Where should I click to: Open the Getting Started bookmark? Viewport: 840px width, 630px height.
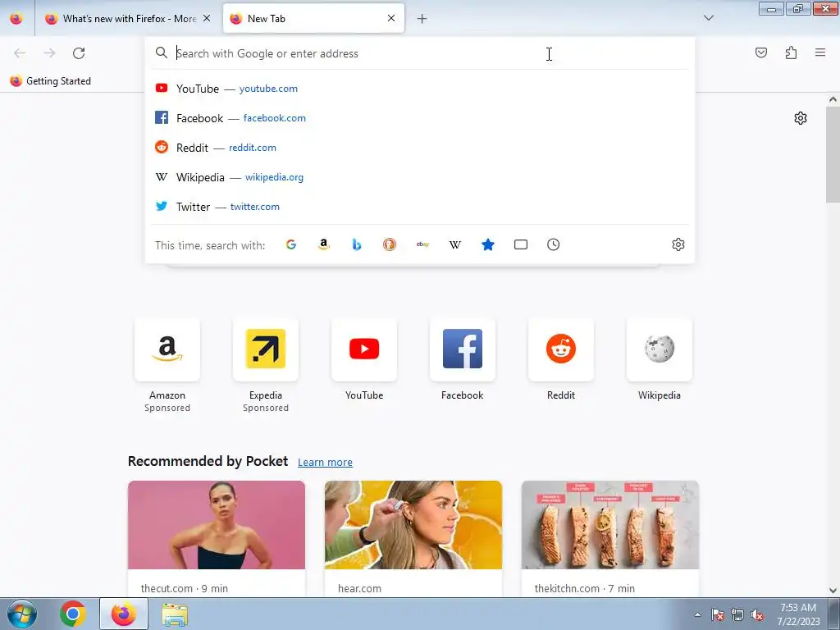pyautogui.click(x=51, y=81)
